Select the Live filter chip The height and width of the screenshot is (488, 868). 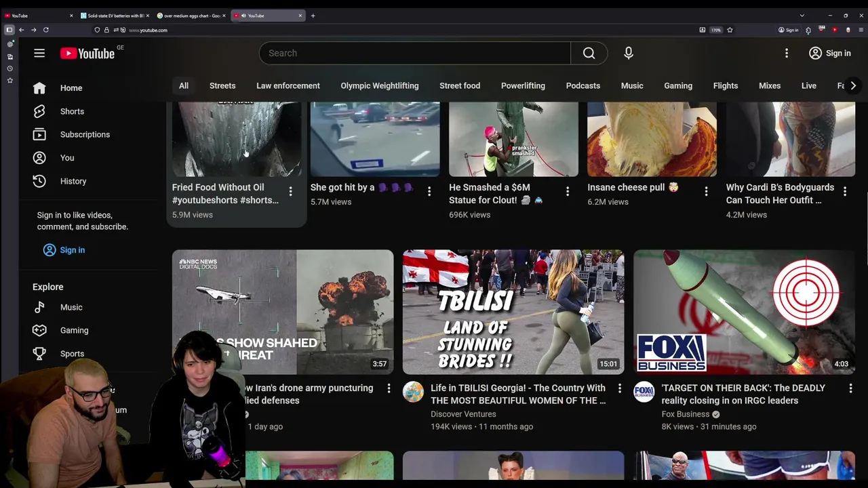[x=809, y=85]
